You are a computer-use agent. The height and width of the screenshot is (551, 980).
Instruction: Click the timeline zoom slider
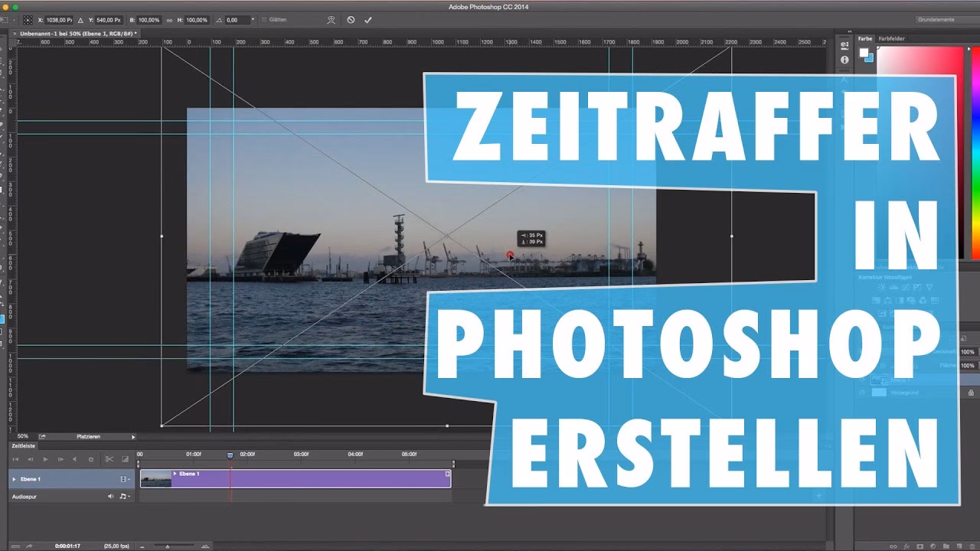click(x=168, y=546)
